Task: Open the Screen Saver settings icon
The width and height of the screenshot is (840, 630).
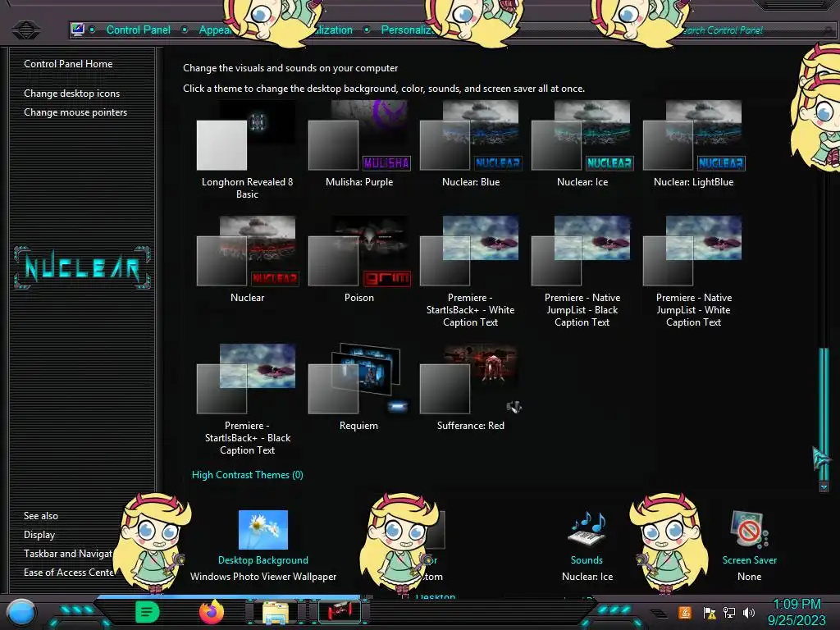Action: tap(750, 530)
